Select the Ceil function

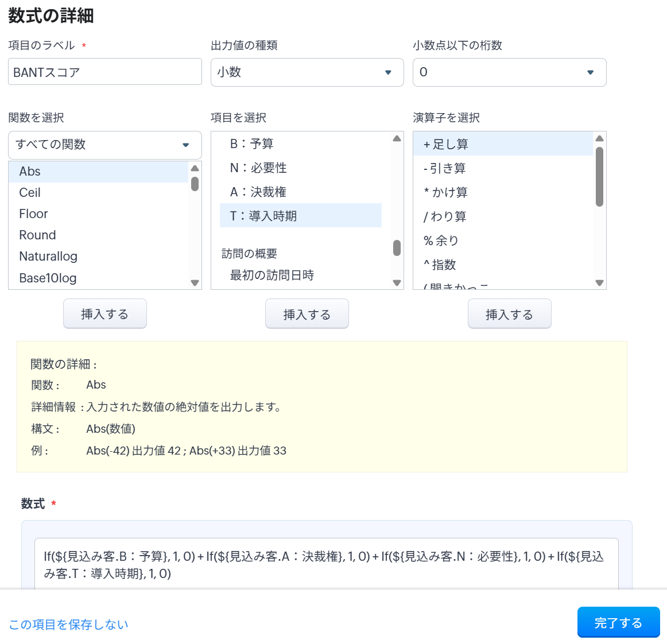click(30, 193)
